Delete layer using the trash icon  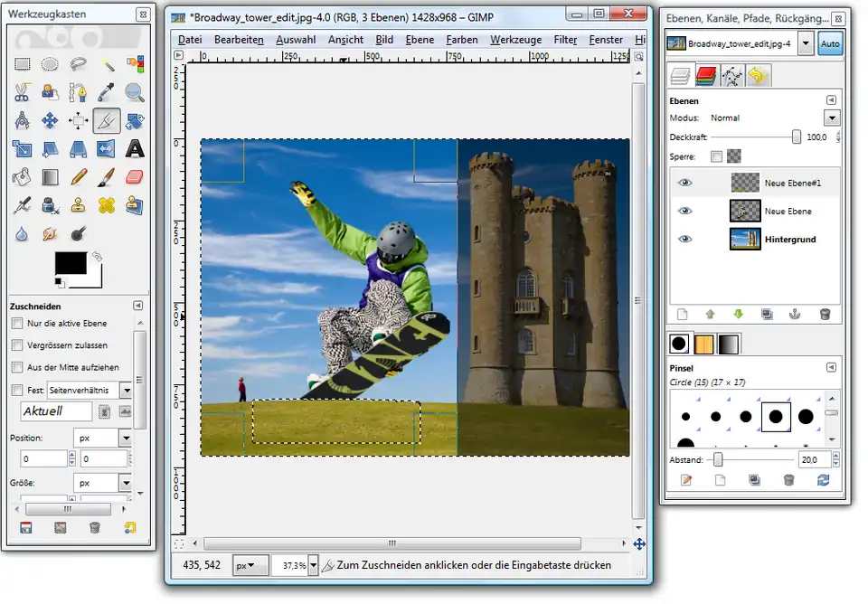pyautogui.click(x=825, y=314)
